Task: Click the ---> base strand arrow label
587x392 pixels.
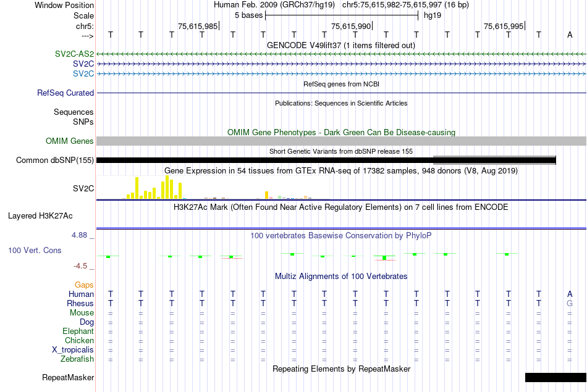Action: click(87, 36)
